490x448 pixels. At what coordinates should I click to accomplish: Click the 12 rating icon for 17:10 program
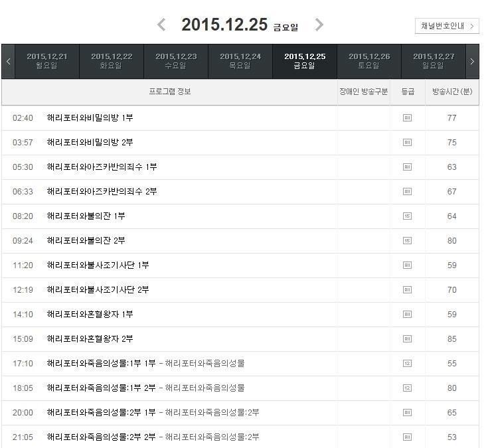tap(407, 363)
